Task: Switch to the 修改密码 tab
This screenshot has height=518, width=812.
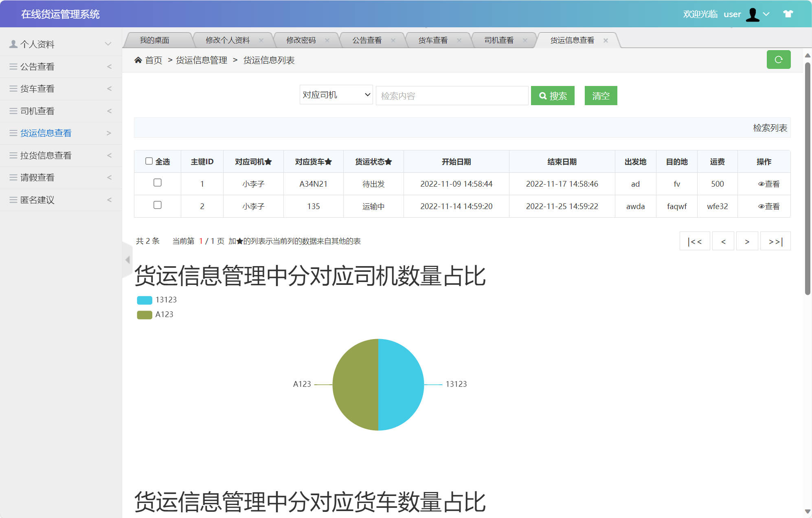Action: (x=300, y=40)
